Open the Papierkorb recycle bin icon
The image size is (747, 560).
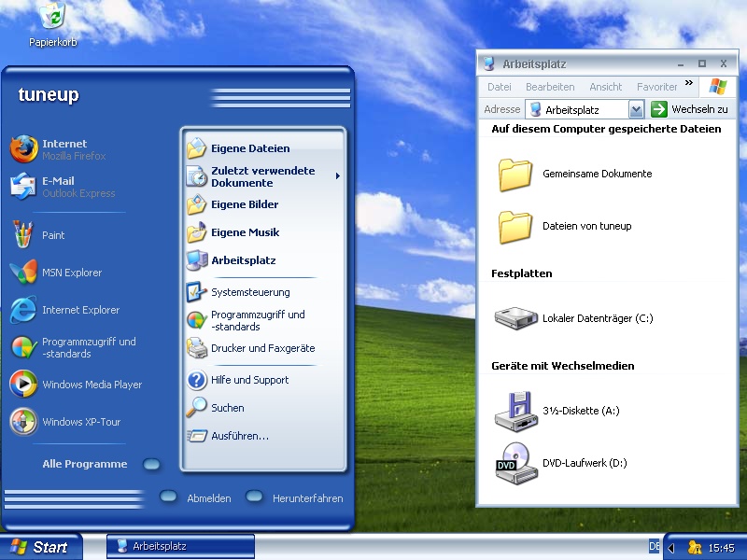point(53,24)
